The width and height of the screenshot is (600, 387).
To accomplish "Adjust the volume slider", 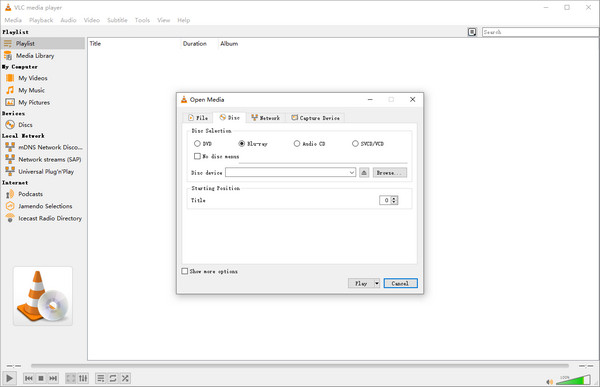I will point(573,380).
